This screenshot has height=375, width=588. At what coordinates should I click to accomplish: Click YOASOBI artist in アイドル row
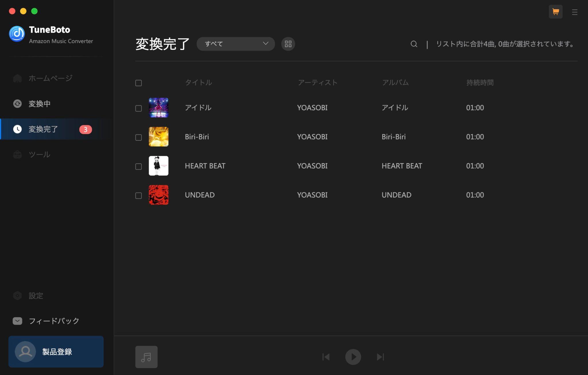point(312,108)
